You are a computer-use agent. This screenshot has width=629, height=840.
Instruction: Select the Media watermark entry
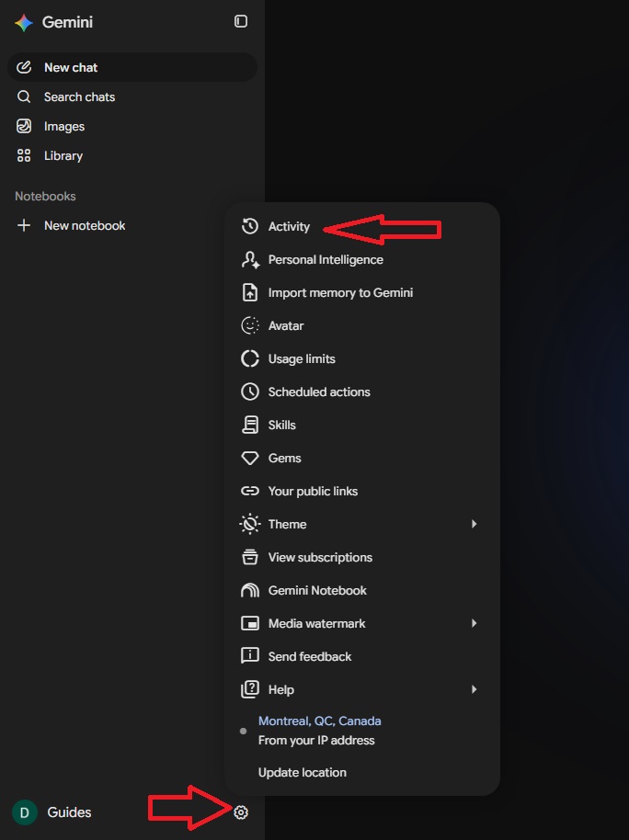tap(362, 624)
